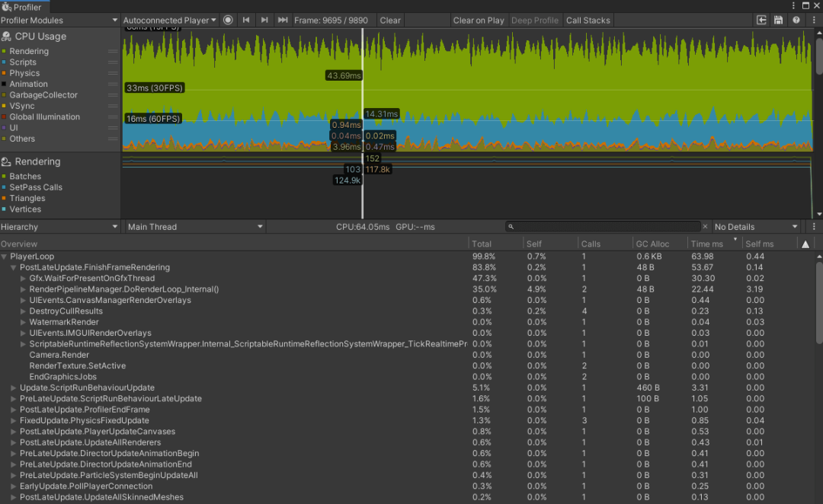
Task: Toggle Physics category color box
Action: click(5, 73)
